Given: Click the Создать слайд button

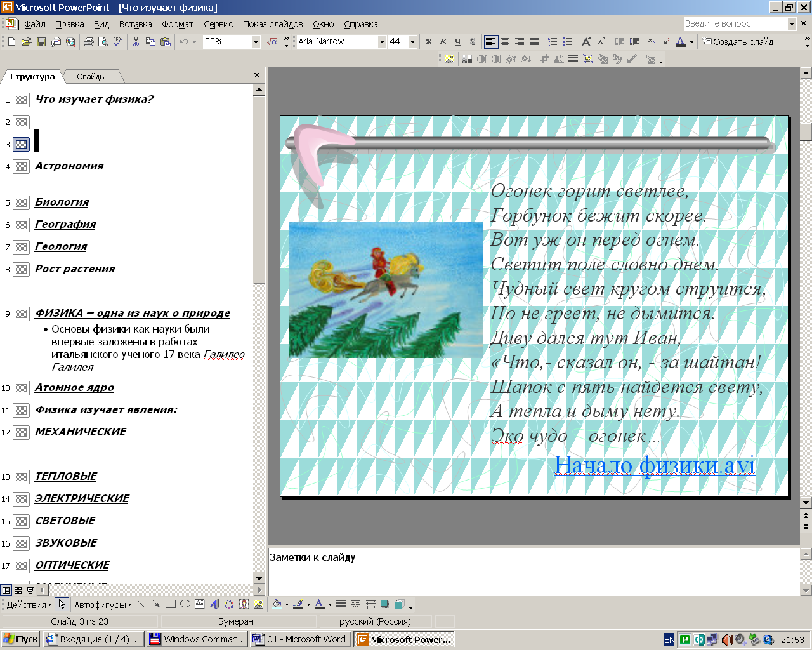Looking at the screenshot, I should 738,42.
